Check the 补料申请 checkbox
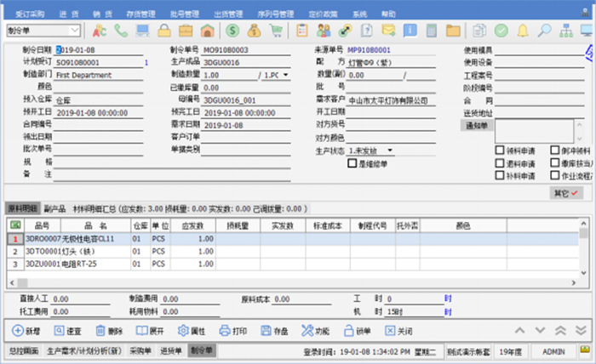596x364 pixels. (x=500, y=176)
